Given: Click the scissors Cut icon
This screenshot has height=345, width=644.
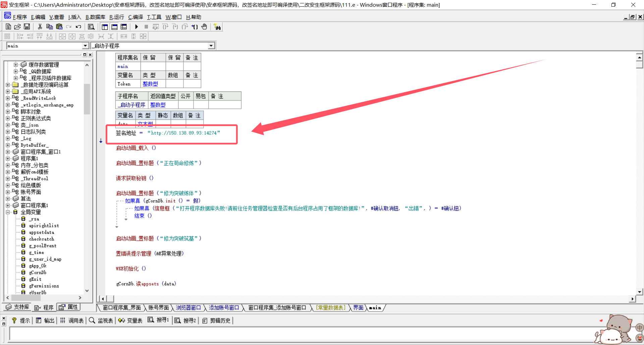Looking at the screenshot, I should 40,27.
